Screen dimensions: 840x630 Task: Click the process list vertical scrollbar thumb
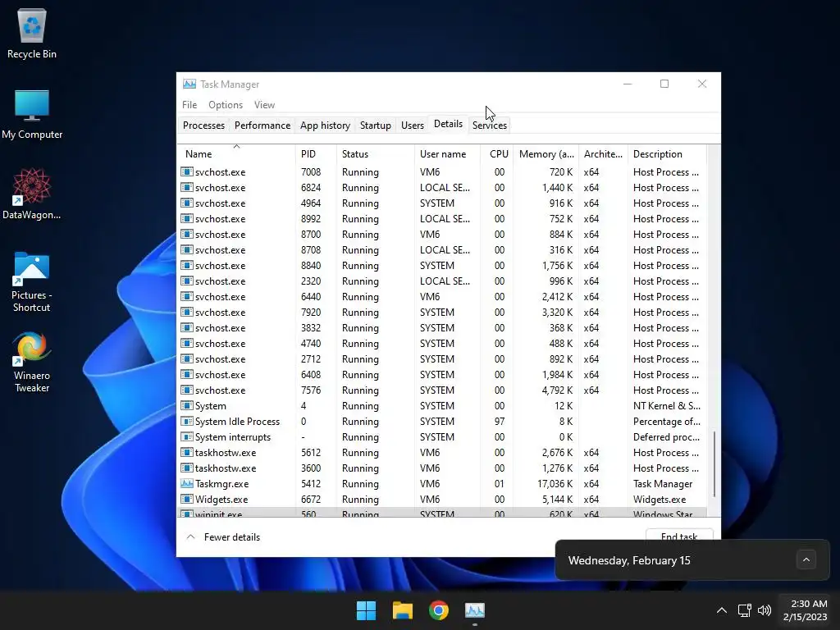click(x=714, y=464)
